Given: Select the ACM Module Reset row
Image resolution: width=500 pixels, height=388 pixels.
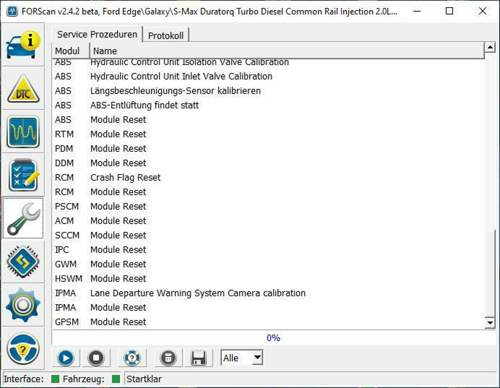Looking at the screenshot, I should click(268, 221).
